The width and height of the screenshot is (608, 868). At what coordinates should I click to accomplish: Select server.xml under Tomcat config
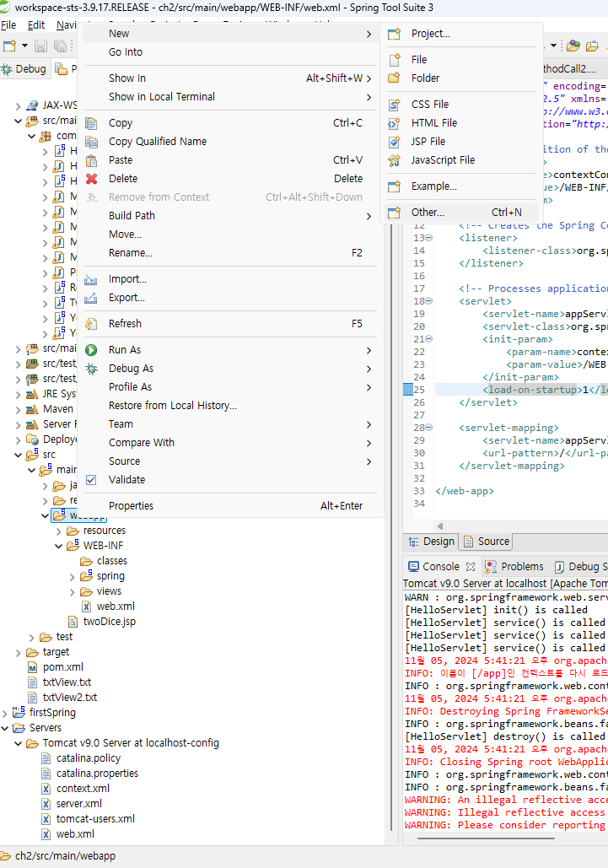pos(72,804)
